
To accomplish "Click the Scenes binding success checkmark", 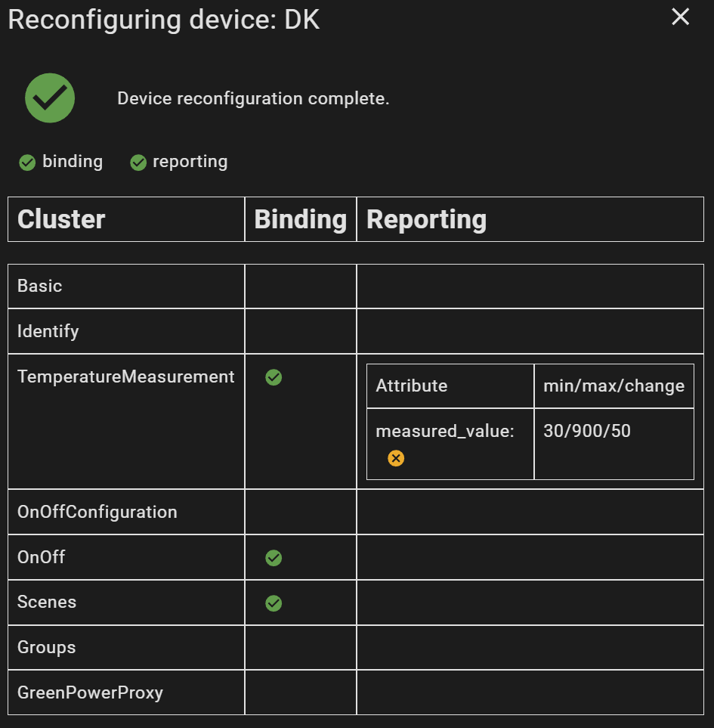I will [274, 603].
